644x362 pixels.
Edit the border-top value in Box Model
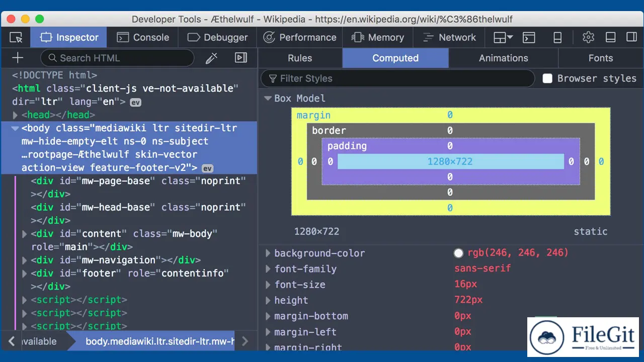point(450,131)
